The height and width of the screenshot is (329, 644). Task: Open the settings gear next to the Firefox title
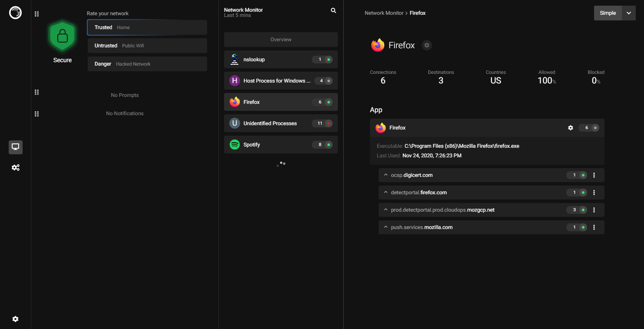click(x=427, y=45)
